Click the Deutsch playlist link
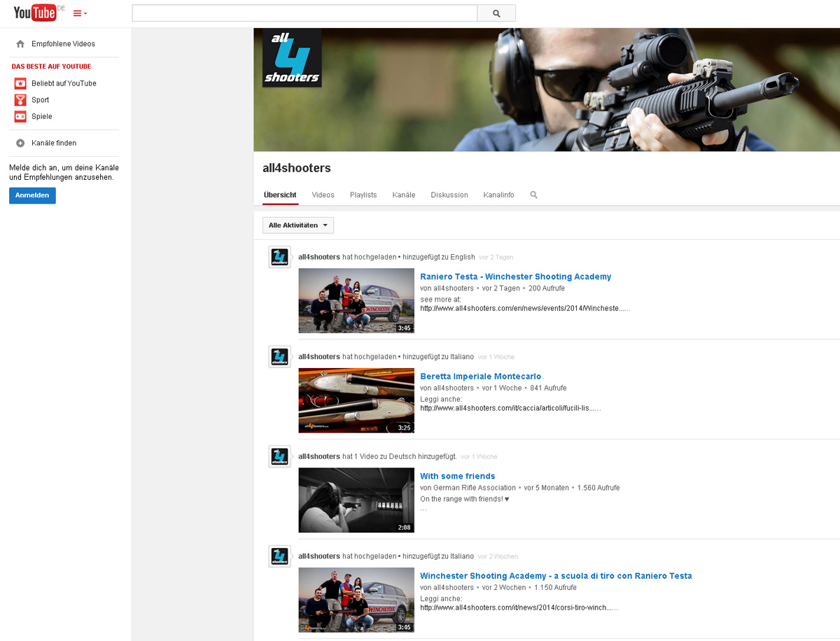Viewport: 840px width, 641px height. coord(402,456)
